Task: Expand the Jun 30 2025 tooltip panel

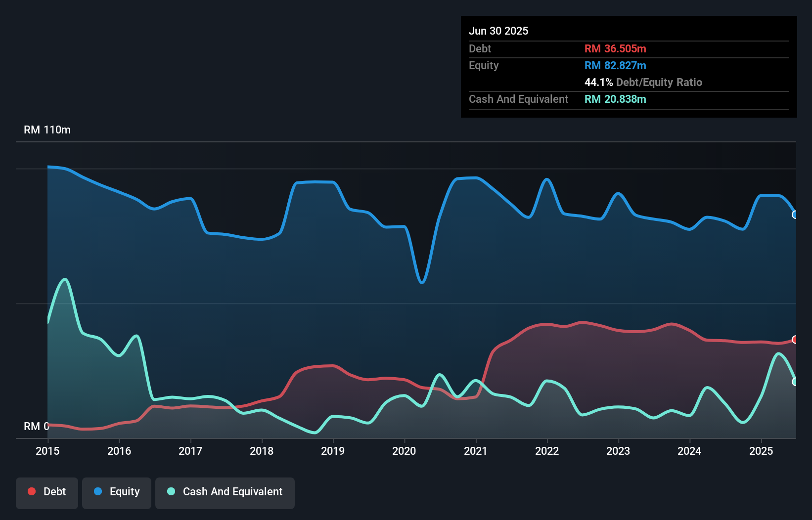Action: point(498,31)
